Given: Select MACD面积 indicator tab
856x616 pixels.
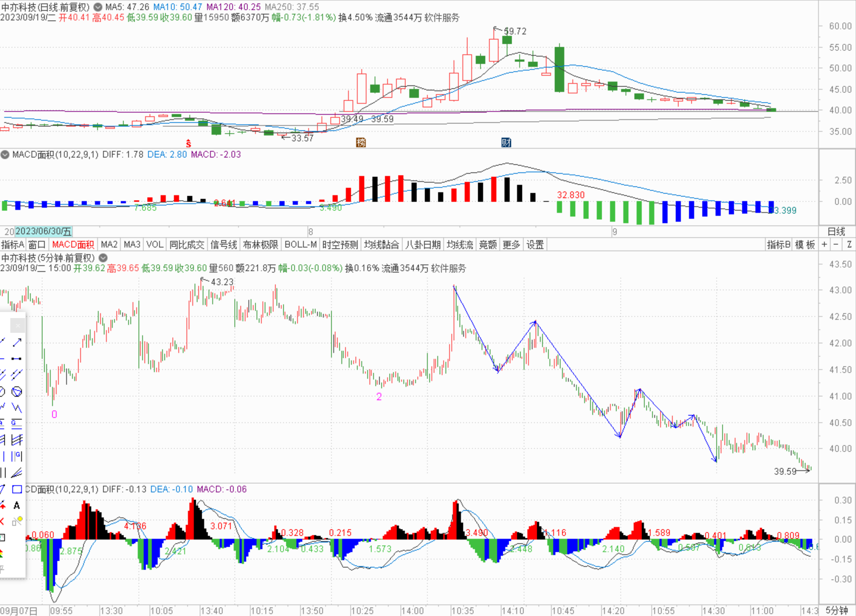Looking at the screenshot, I should [x=73, y=244].
